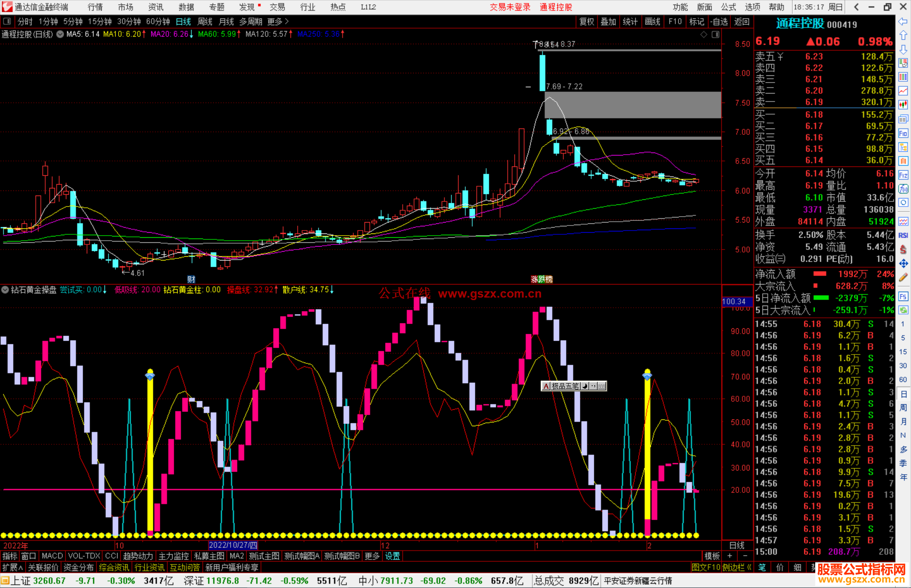The image size is (911, 588).
Task: Click the red S icon in sidebar
Action: [903, 250]
